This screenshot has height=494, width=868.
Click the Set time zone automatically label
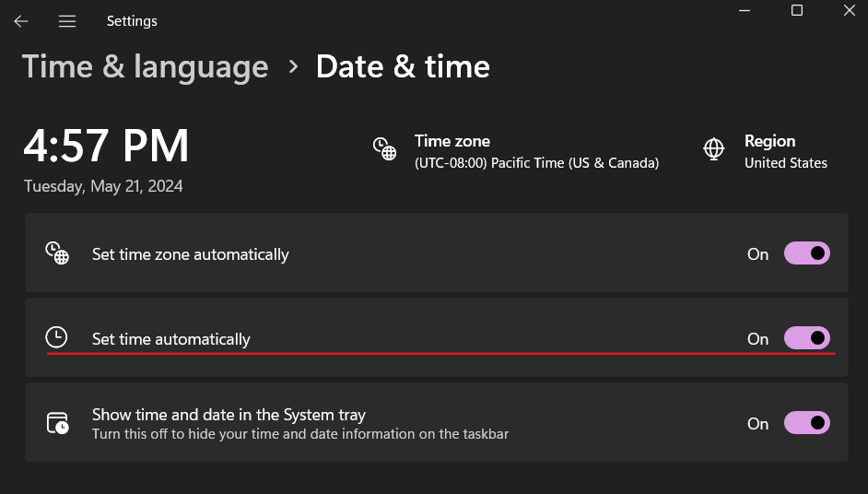click(191, 254)
